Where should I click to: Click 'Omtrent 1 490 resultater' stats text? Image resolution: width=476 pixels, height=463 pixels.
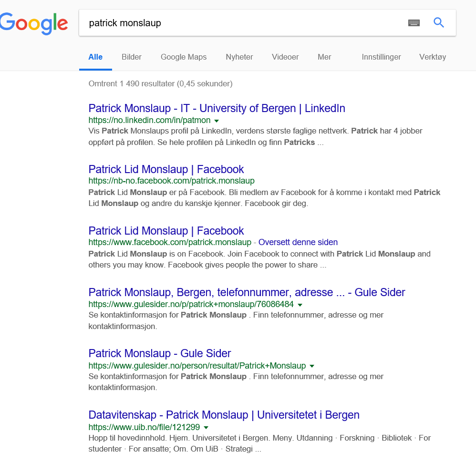tap(160, 84)
